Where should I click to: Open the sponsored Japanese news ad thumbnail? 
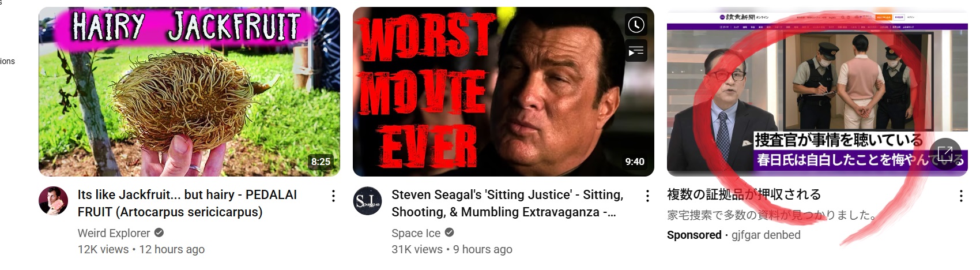pyautogui.click(x=817, y=92)
